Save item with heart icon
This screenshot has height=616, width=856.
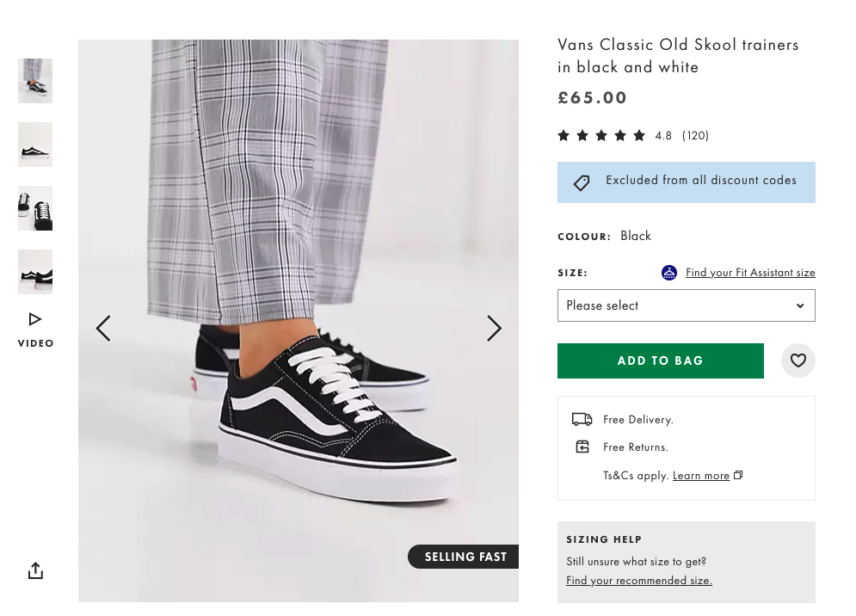point(797,360)
